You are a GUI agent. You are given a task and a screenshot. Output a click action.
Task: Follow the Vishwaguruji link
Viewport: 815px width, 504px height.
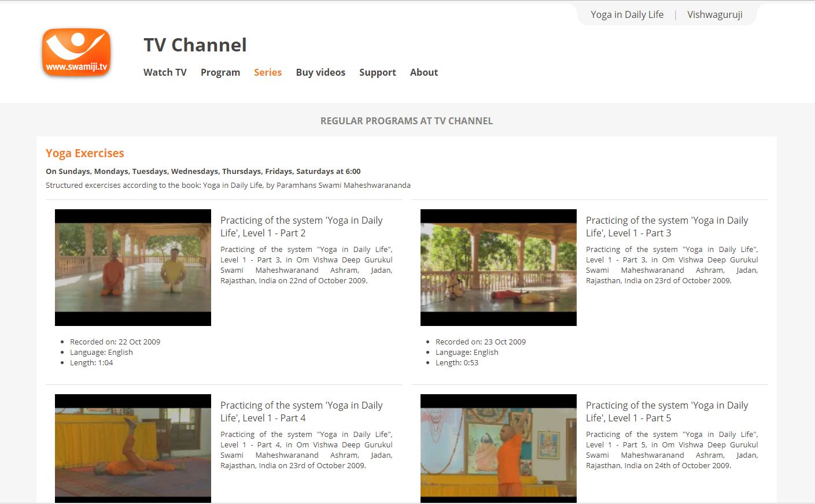tap(714, 14)
